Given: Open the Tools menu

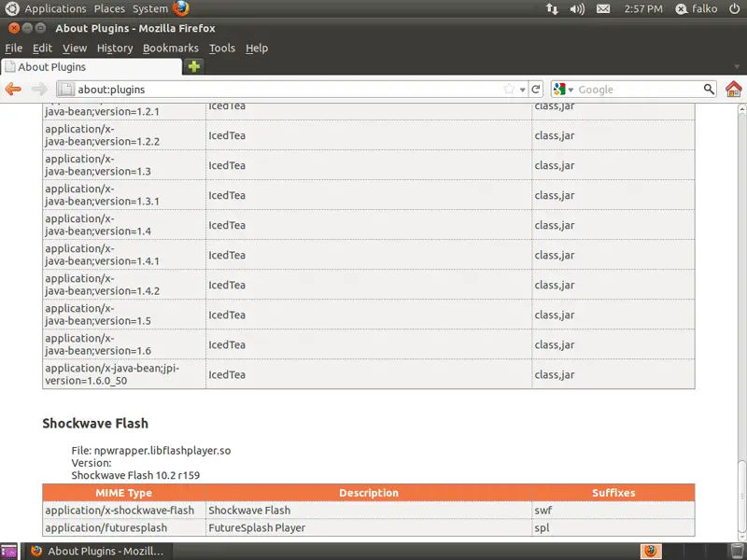Looking at the screenshot, I should pos(222,49).
